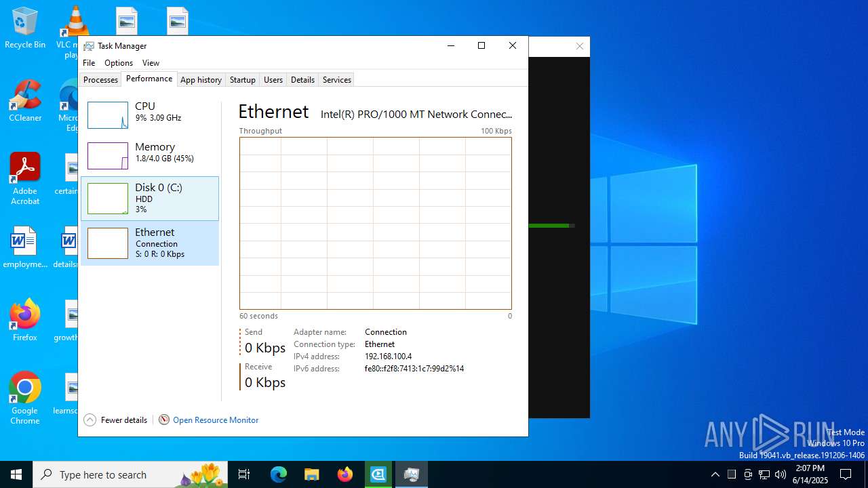
Task: Switch to the Processes tab
Action: tap(100, 79)
